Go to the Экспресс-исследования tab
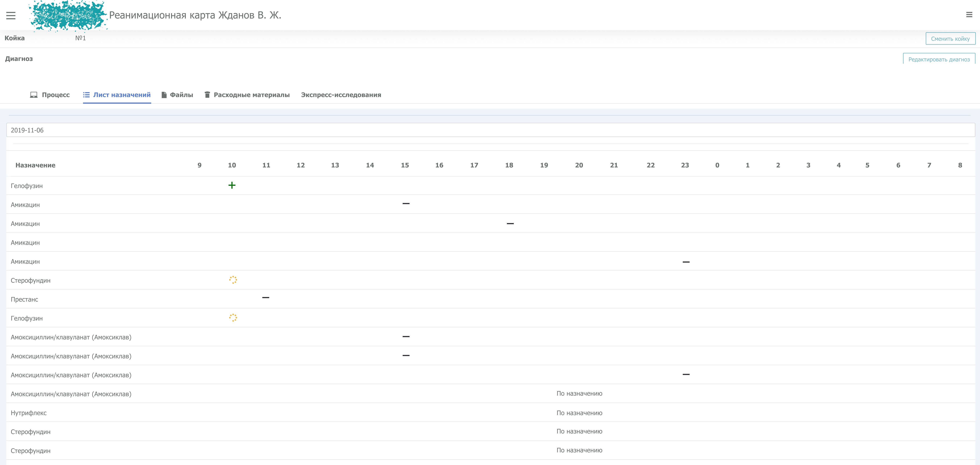This screenshot has width=980, height=465. point(341,95)
